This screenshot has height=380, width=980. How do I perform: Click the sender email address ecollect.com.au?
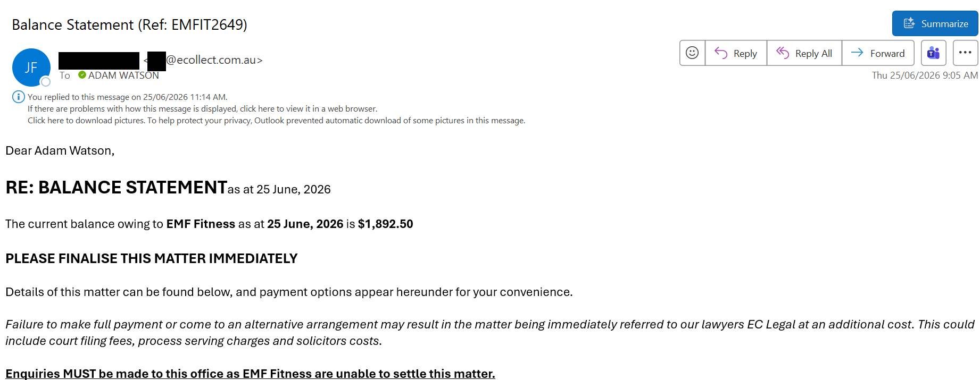point(214,60)
